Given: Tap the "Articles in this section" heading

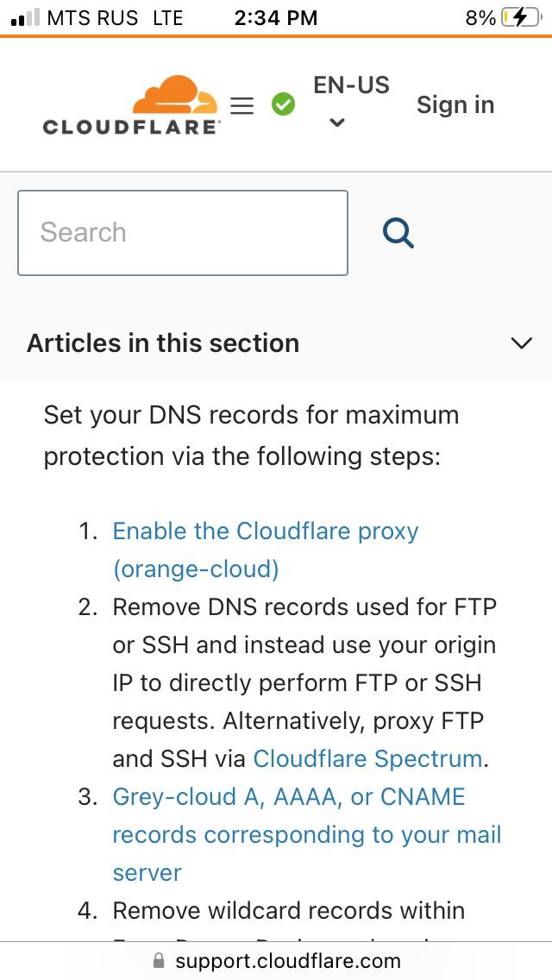Looking at the screenshot, I should [163, 343].
